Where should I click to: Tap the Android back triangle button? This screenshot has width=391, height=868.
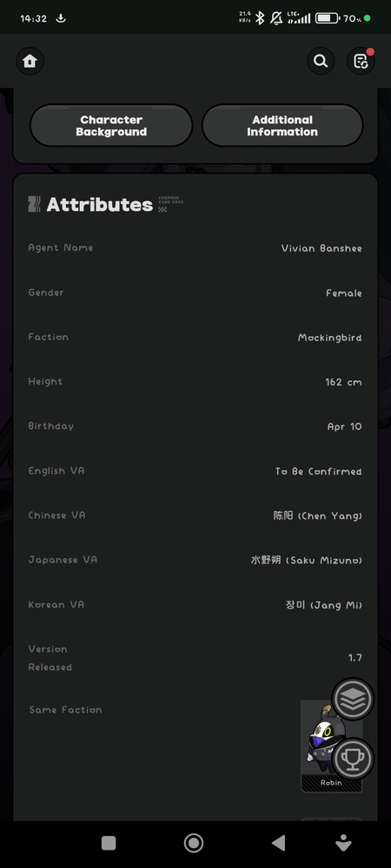pyautogui.click(x=279, y=843)
